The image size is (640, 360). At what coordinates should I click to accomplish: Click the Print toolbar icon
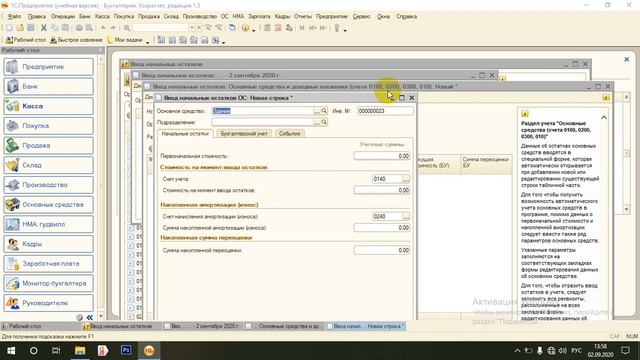[x=79, y=28]
